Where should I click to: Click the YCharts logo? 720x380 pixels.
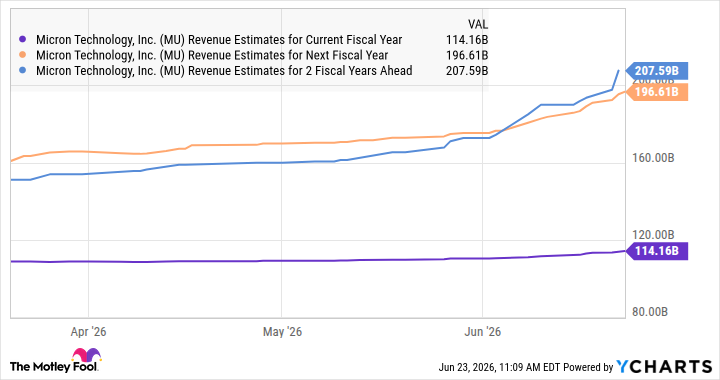[664, 367]
